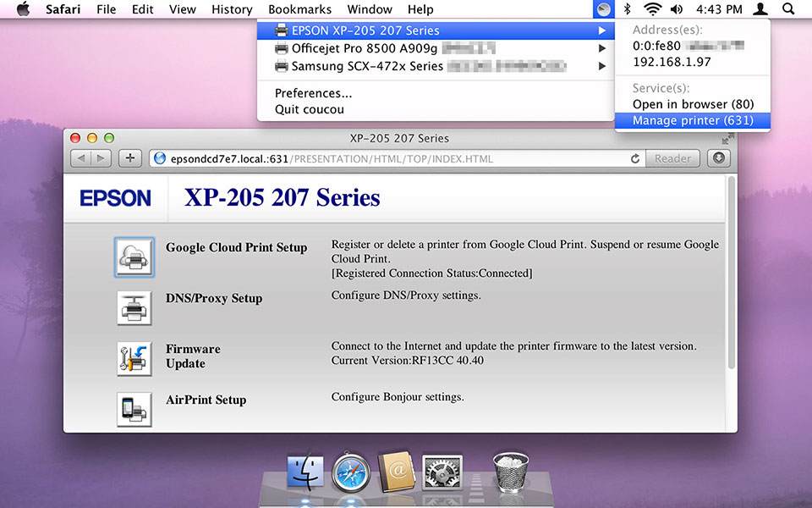The width and height of the screenshot is (812, 508).
Task: Click the Google Cloud Print Setup icon
Action: click(x=134, y=257)
